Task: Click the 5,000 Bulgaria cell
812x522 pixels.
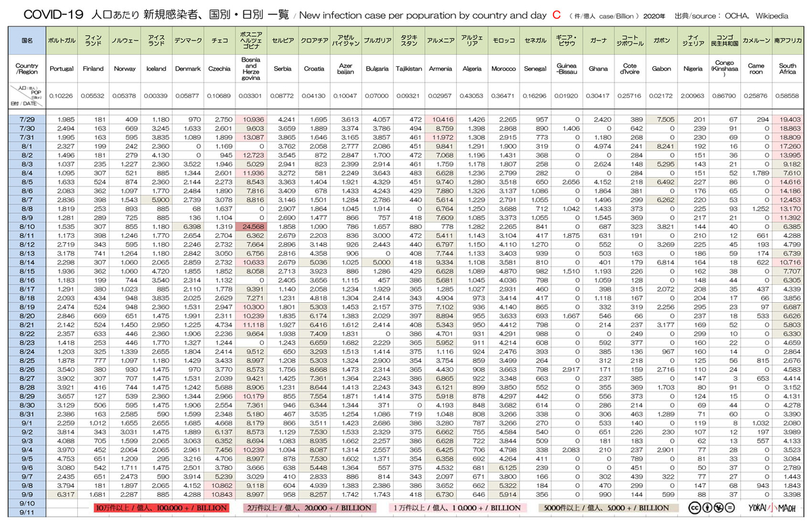Action: click(x=377, y=261)
